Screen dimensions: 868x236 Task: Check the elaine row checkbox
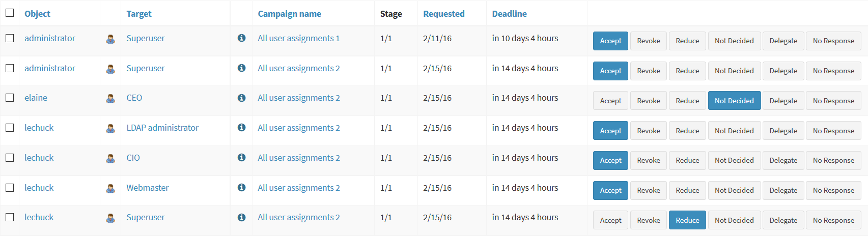10,98
